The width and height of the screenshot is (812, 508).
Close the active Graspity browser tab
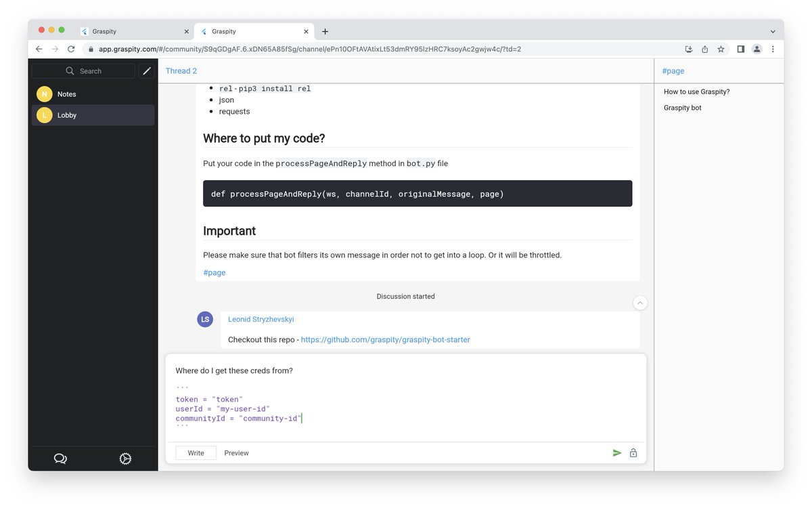click(x=306, y=31)
